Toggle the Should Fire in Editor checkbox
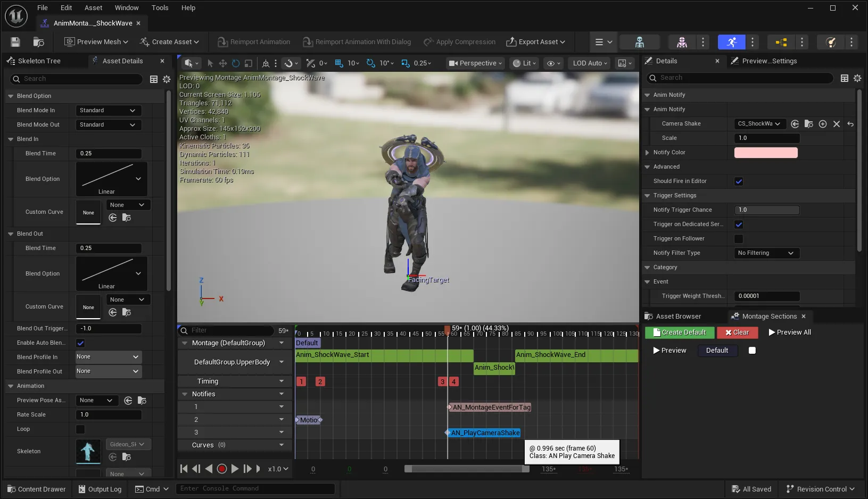Screen dimensions: 868x499 [739, 181]
